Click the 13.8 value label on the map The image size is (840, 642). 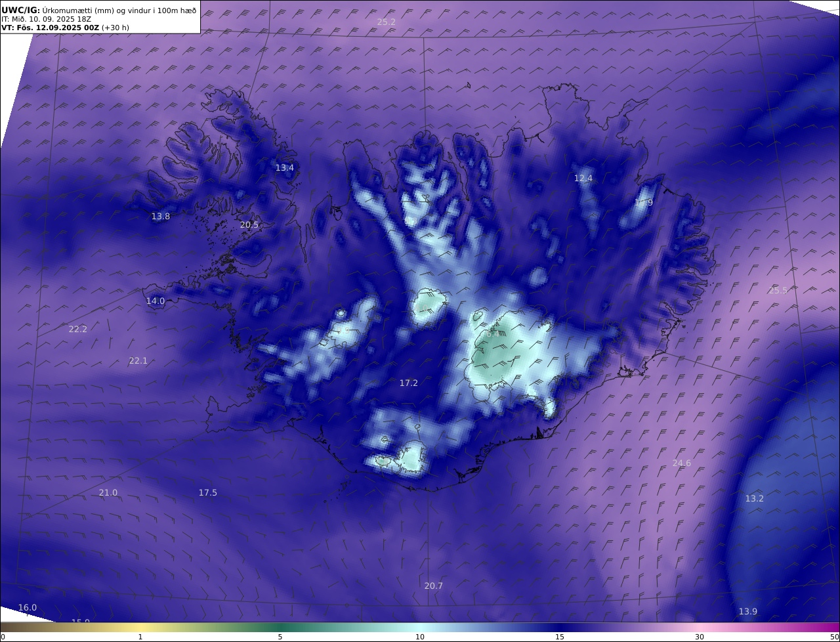point(160,216)
